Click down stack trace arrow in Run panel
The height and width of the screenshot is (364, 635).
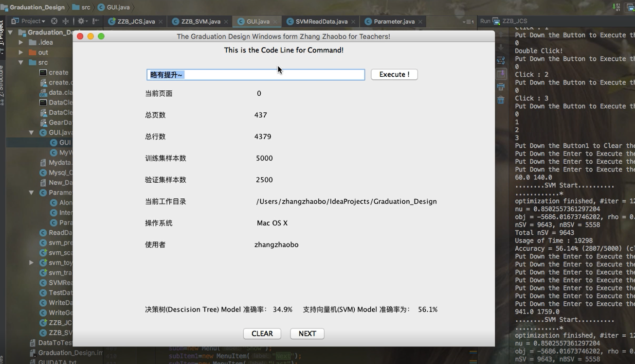point(501,47)
